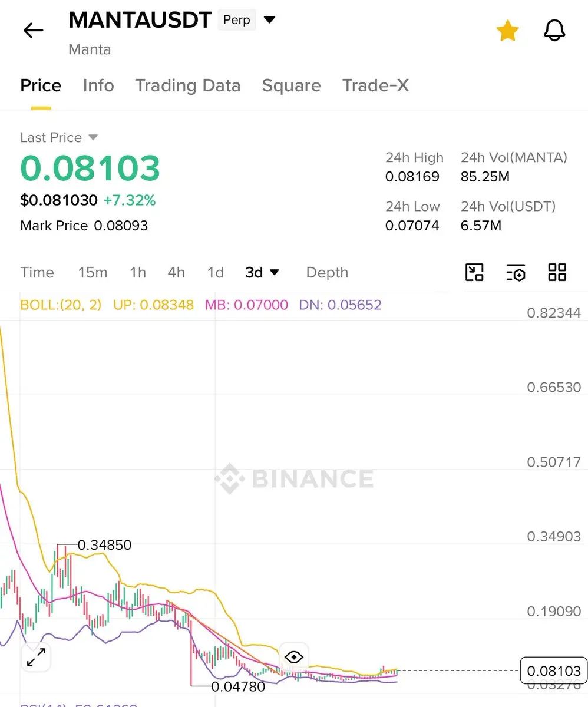
Task: Tap the large last price 0.08103
Action: click(90, 168)
